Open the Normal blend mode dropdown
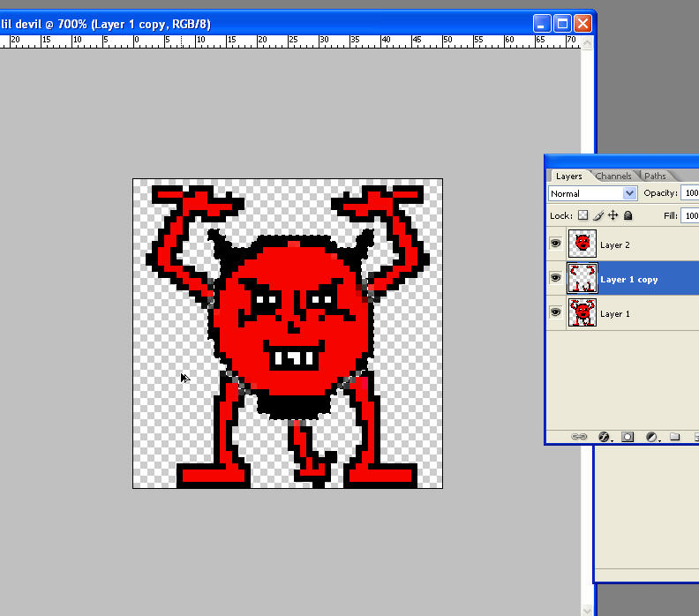 click(x=592, y=193)
